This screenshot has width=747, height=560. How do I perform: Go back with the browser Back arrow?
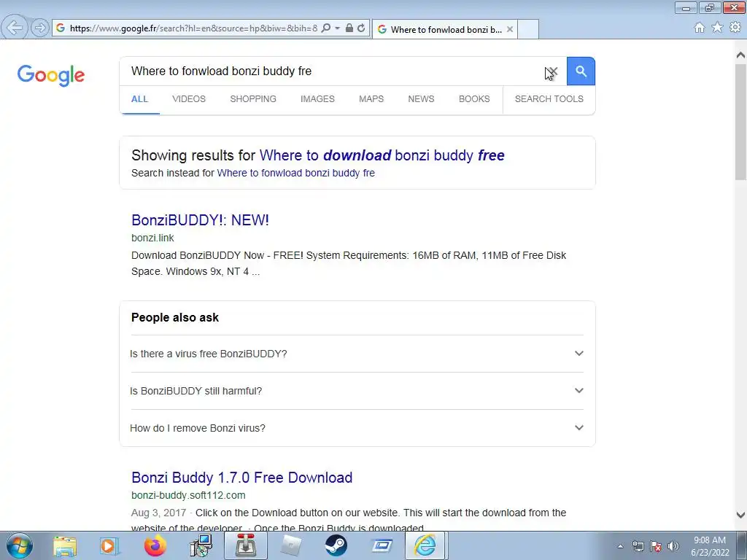pos(15,28)
